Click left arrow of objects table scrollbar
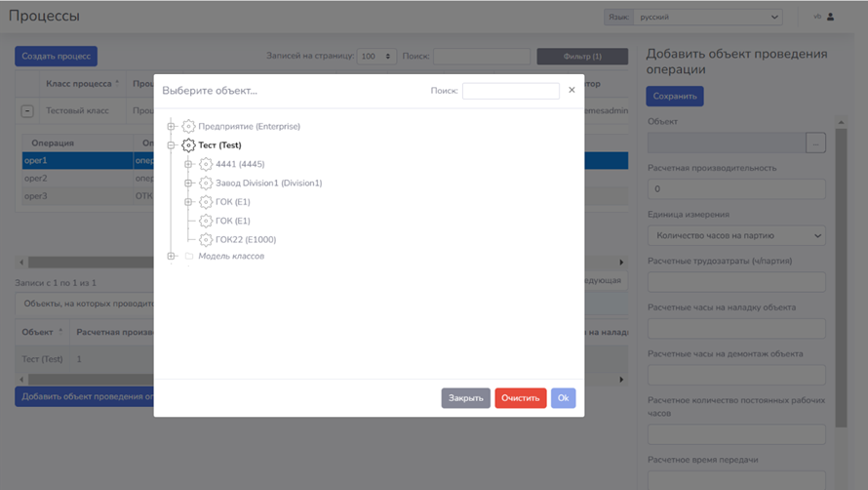This screenshot has width=868, height=490. 21,380
